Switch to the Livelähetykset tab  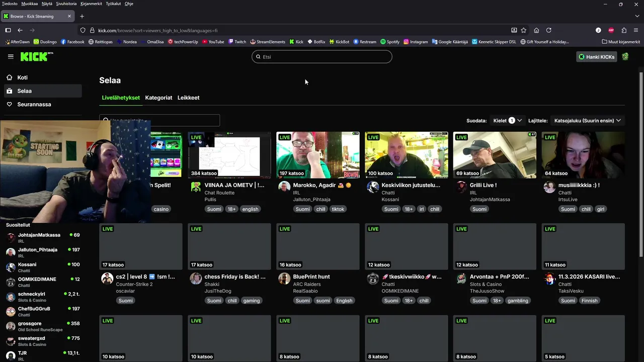coord(121,98)
